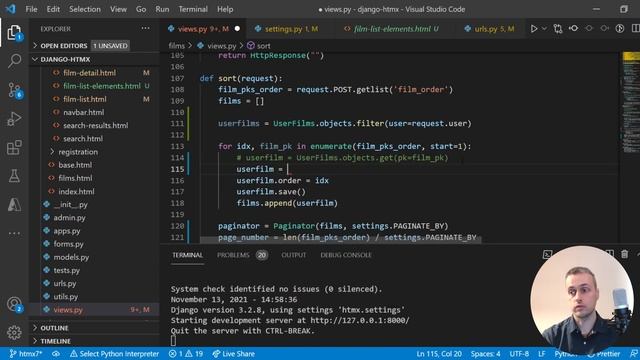Open the Run and Debug view
The height and width of the screenshot is (360, 640).
tap(14, 119)
